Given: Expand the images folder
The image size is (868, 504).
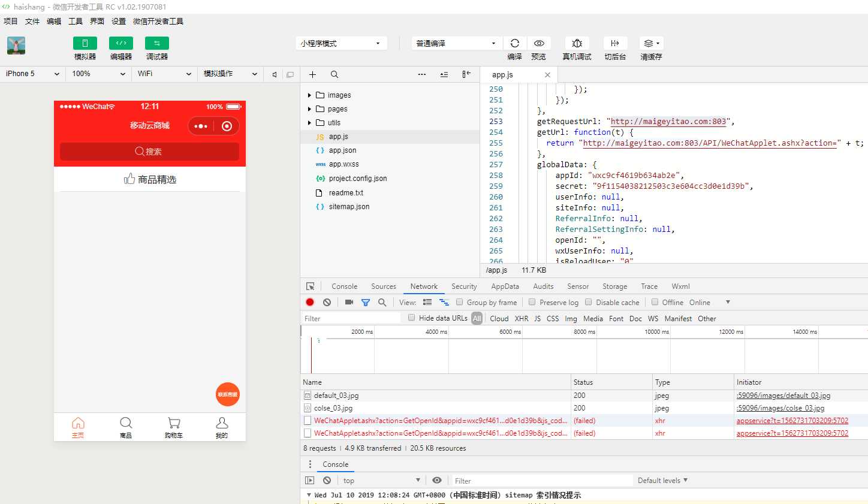Looking at the screenshot, I should tap(309, 95).
